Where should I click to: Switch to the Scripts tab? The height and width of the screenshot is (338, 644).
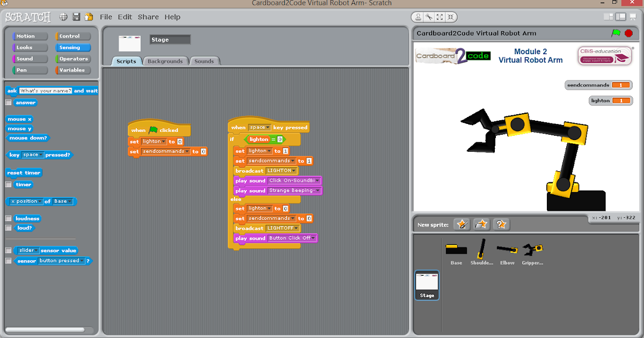(x=127, y=61)
